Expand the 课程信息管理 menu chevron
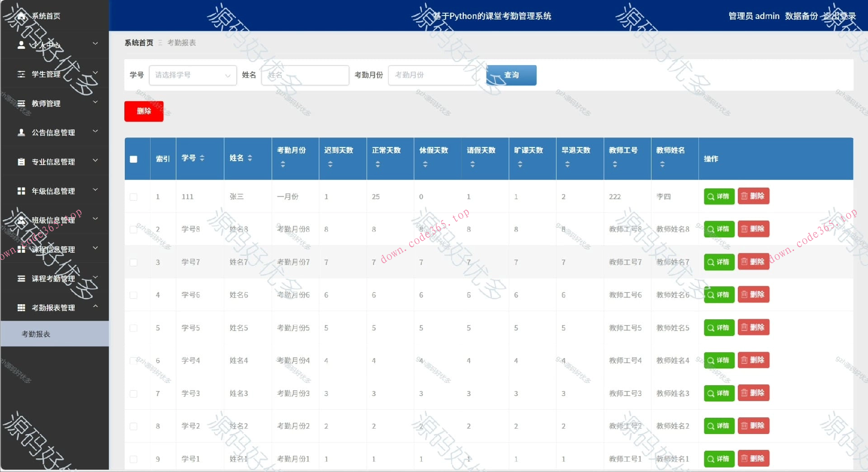 [95, 247]
